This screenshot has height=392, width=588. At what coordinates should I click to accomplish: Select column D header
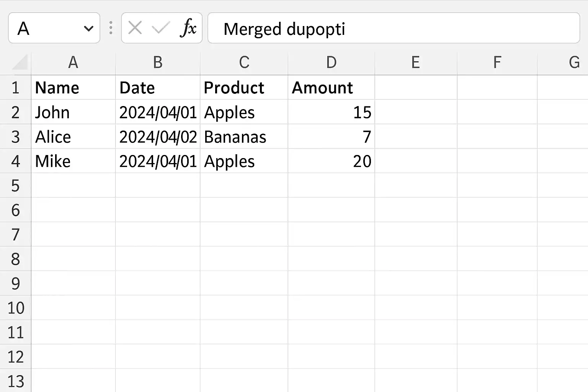[x=331, y=62]
